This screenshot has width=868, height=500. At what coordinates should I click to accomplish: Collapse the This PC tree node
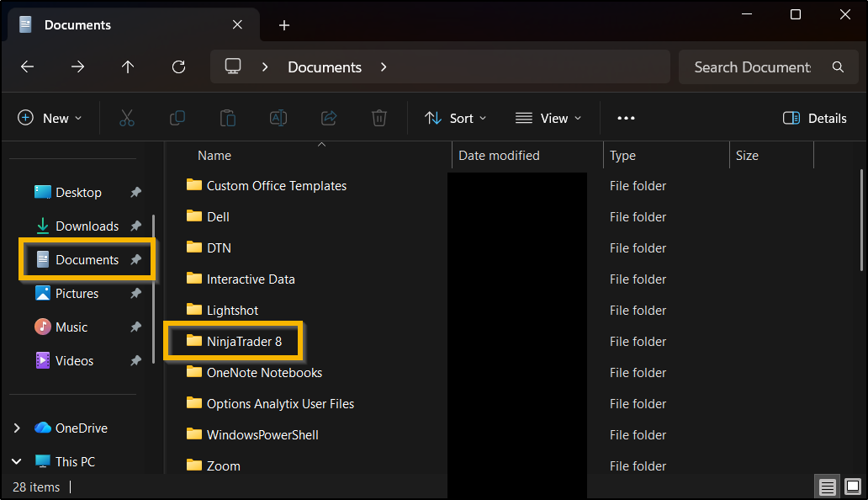(17, 462)
